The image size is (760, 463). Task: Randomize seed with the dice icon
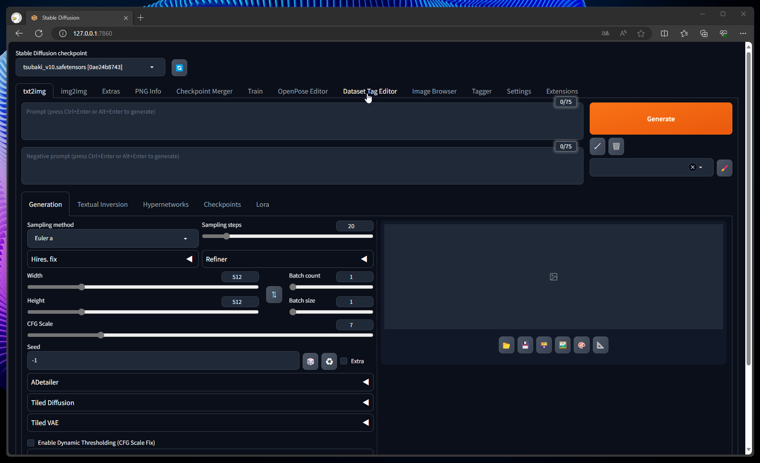(x=311, y=361)
